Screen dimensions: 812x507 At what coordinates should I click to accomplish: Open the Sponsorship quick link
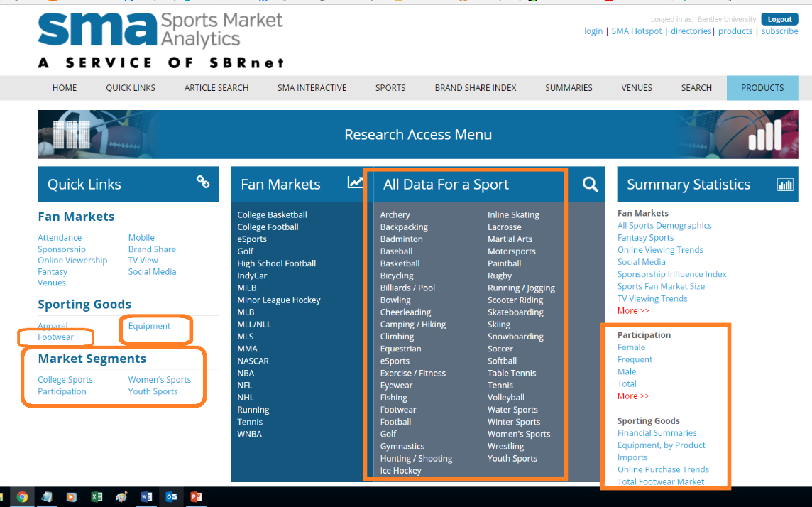click(62, 249)
